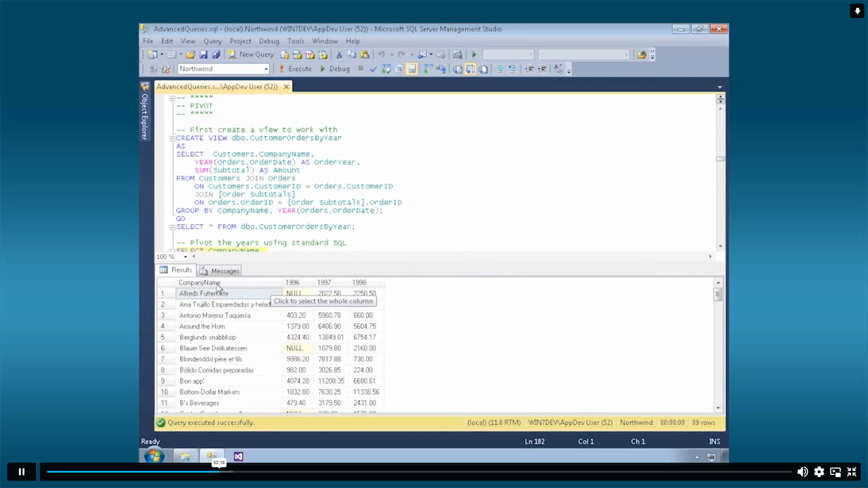Collapse the CREATE VIEW code region
The image size is (868, 488).
coord(172,139)
